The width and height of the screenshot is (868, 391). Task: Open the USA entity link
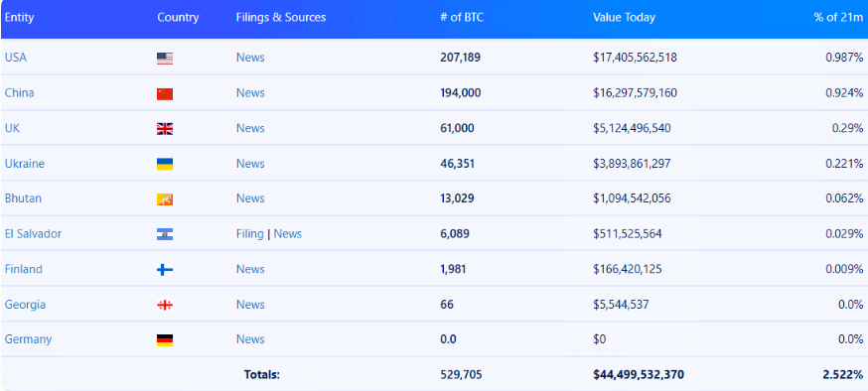click(x=16, y=57)
